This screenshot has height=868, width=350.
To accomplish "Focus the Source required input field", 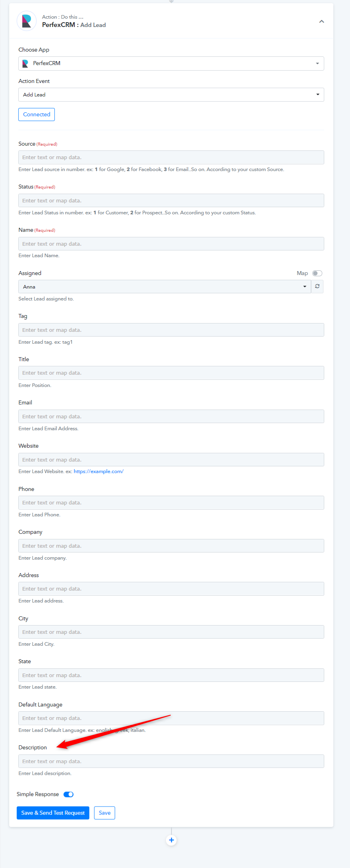I will [x=171, y=158].
